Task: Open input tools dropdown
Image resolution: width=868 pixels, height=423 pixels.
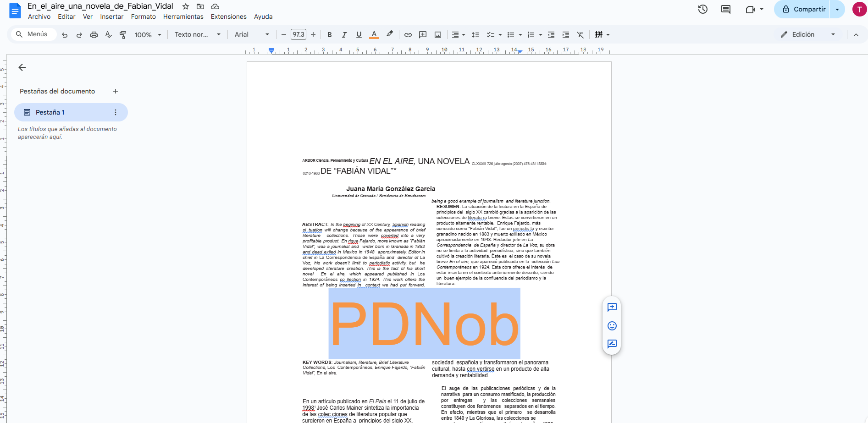Action: (x=602, y=35)
